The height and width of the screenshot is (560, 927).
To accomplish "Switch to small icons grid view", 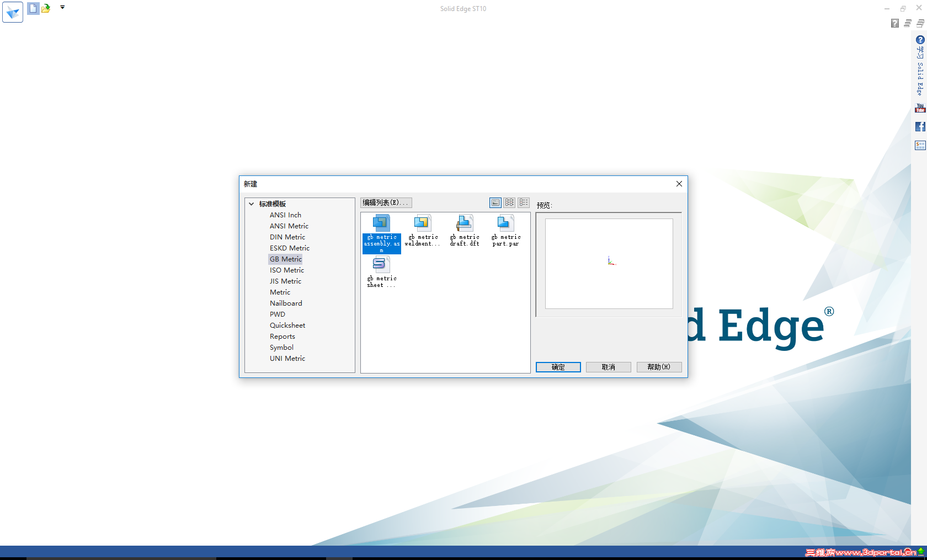I will point(509,202).
